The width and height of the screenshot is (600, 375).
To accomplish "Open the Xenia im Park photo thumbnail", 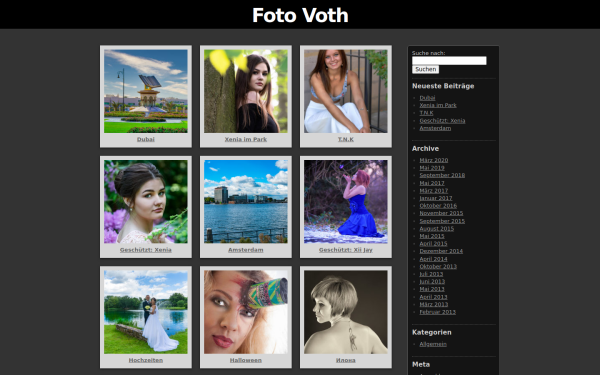I will click(246, 91).
